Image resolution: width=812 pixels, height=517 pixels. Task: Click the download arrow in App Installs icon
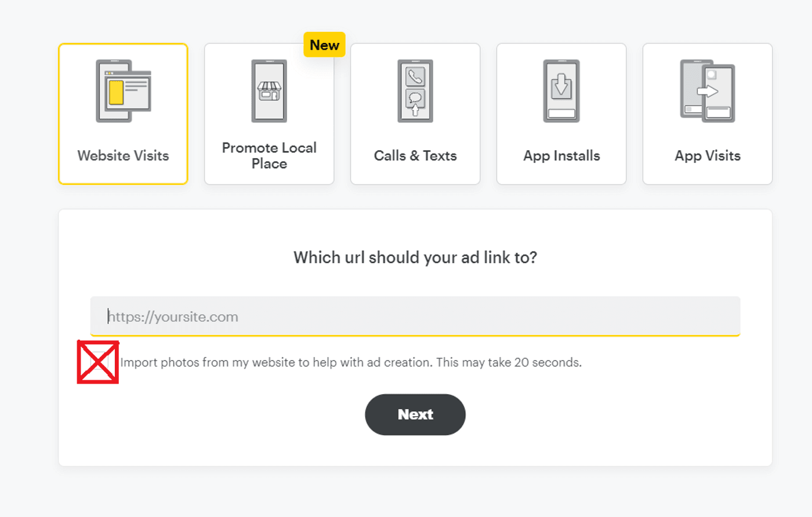(x=561, y=84)
